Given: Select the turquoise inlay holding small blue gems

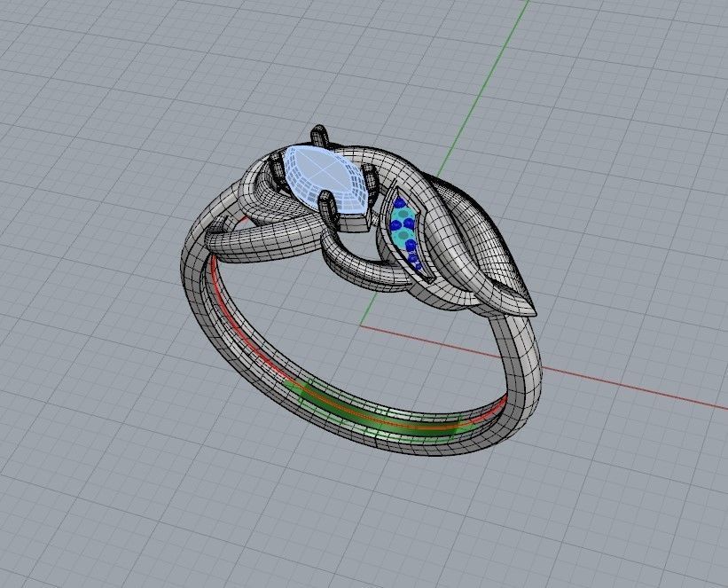Looking at the screenshot, I should (x=405, y=231).
